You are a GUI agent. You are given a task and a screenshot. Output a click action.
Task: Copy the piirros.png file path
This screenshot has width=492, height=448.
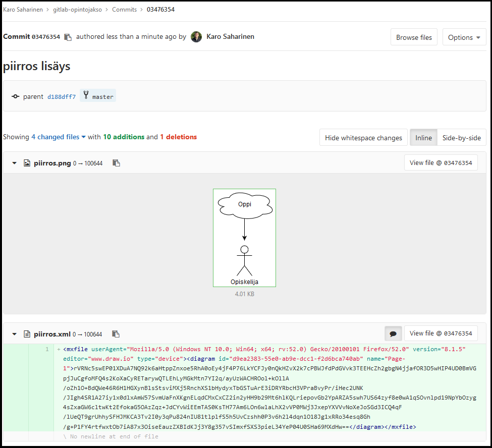coord(116,163)
